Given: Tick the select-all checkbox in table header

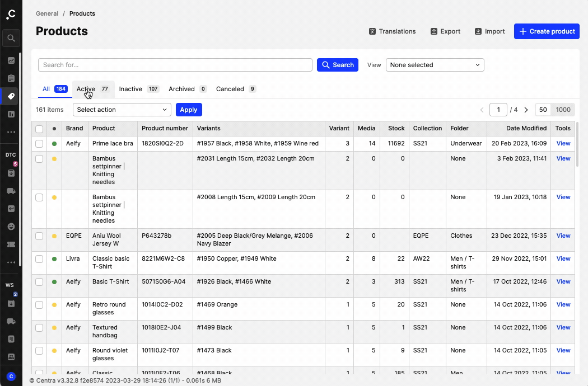Looking at the screenshot, I should [39, 129].
